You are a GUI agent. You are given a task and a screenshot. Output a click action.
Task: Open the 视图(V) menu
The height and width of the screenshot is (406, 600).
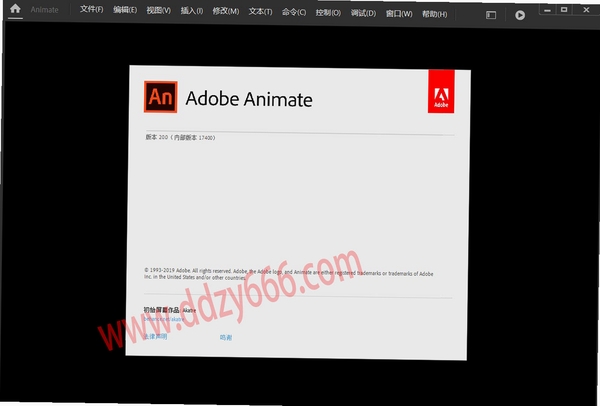click(158, 10)
